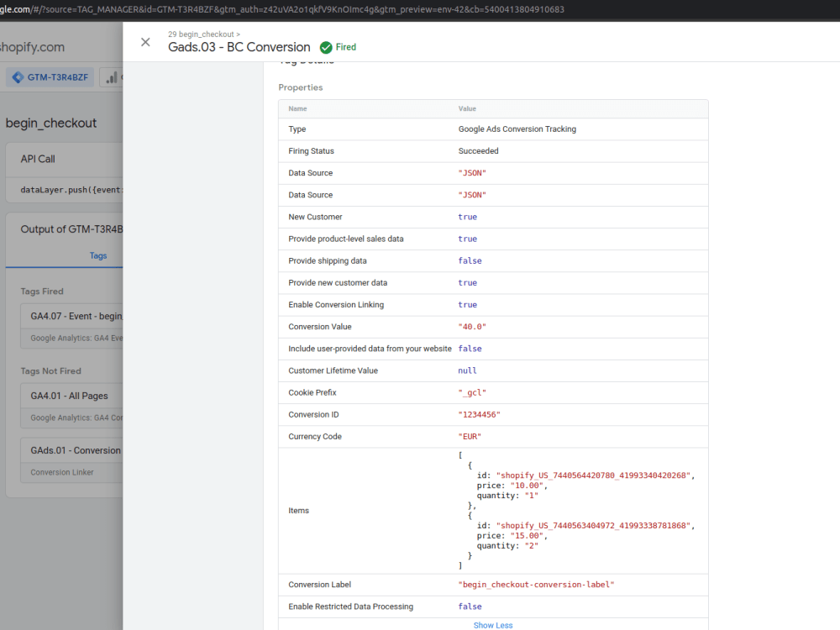Open the GA4.01 - All Pages tag card

click(71, 406)
